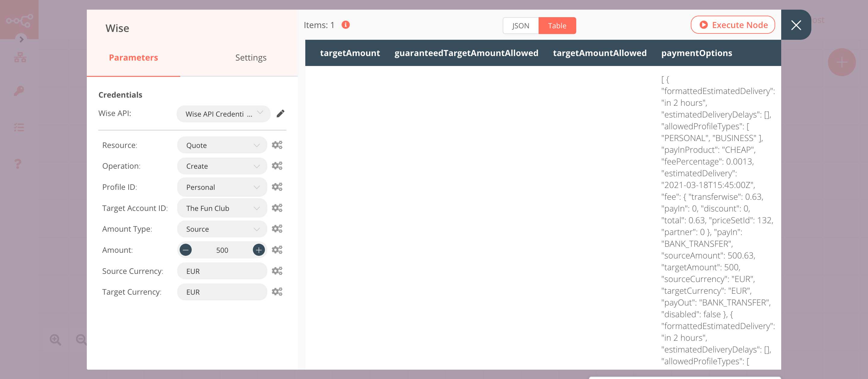This screenshot has height=379, width=868.
Task: Click the gear icon next to Profile ID
Action: coord(277,186)
